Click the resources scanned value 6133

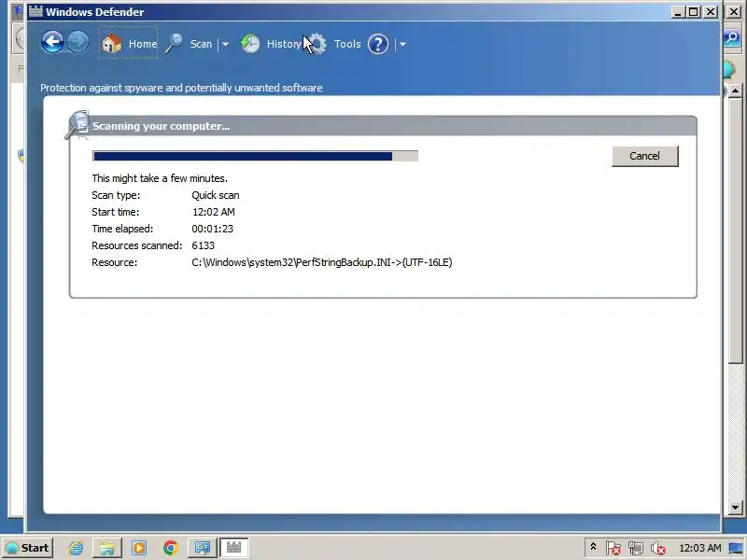[203, 245]
